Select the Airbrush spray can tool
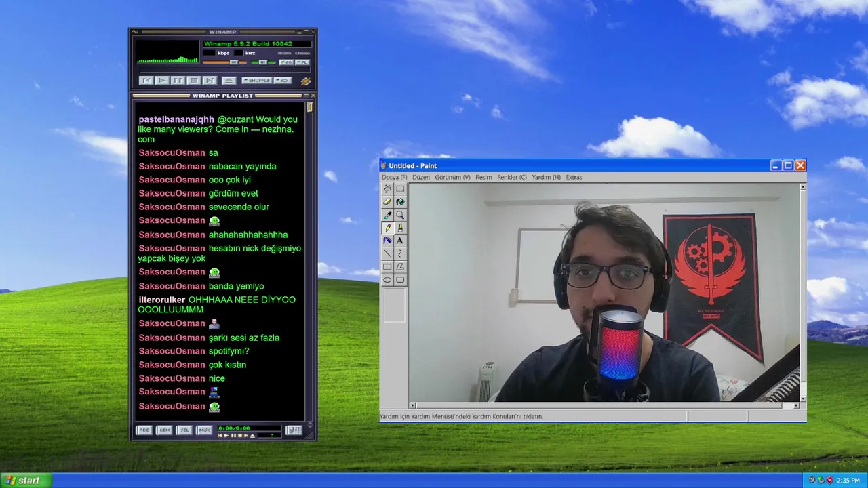This screenshot has width=868, height=488. (x=387, y=241)
